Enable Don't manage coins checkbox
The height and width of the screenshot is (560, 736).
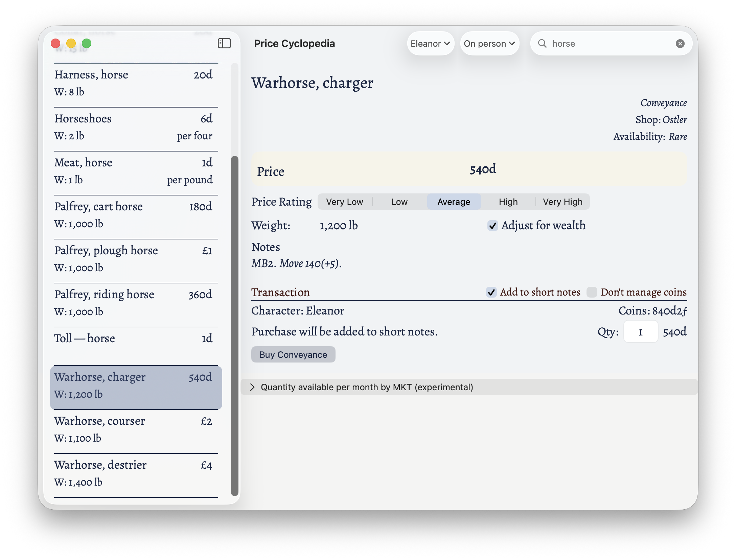coord(592,292)
